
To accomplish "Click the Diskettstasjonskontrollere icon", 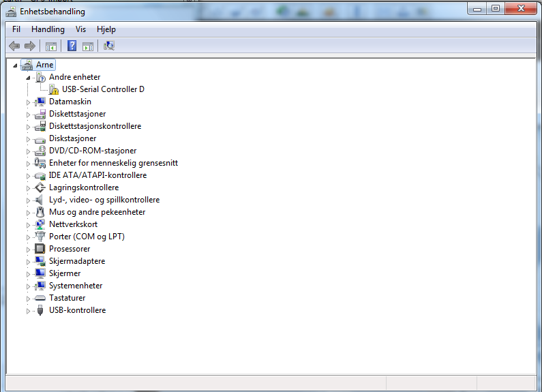I will [40, 126].
